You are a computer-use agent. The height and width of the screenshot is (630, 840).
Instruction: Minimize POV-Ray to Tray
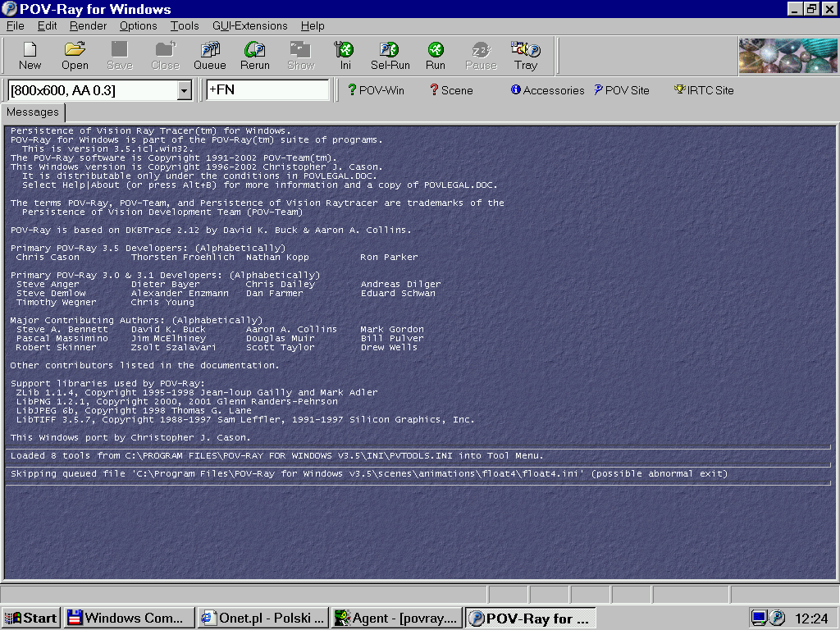525,56
